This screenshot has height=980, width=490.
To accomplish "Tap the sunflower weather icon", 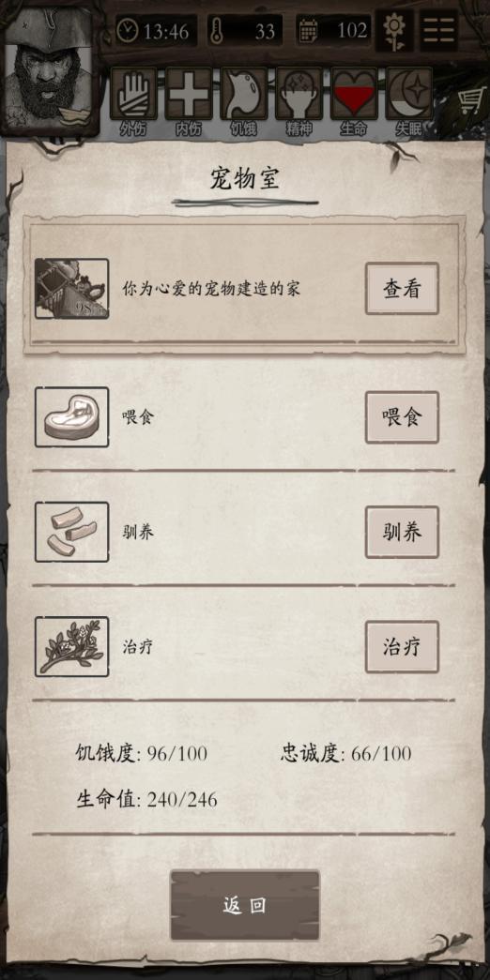I will (x=395, y=31).
